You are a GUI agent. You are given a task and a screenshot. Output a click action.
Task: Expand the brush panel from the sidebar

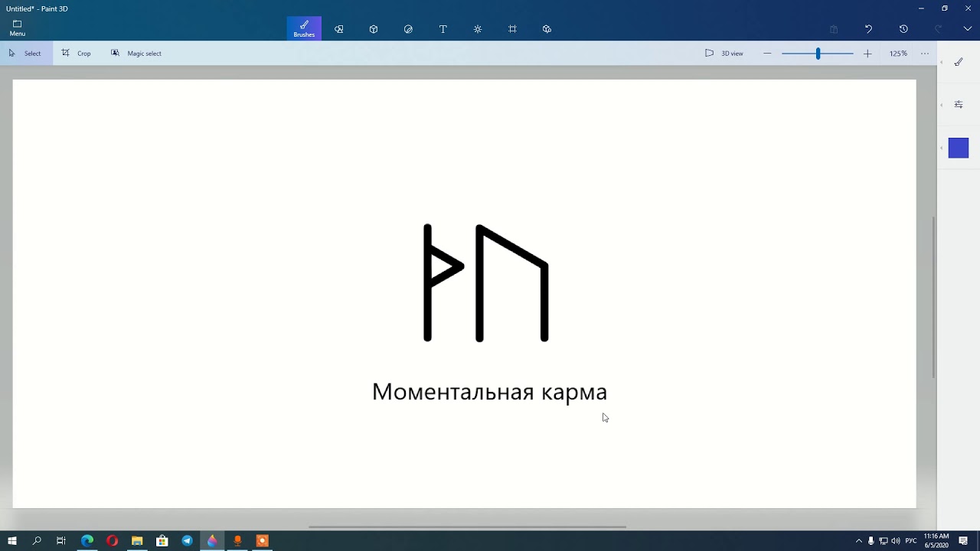coord(959,62)
